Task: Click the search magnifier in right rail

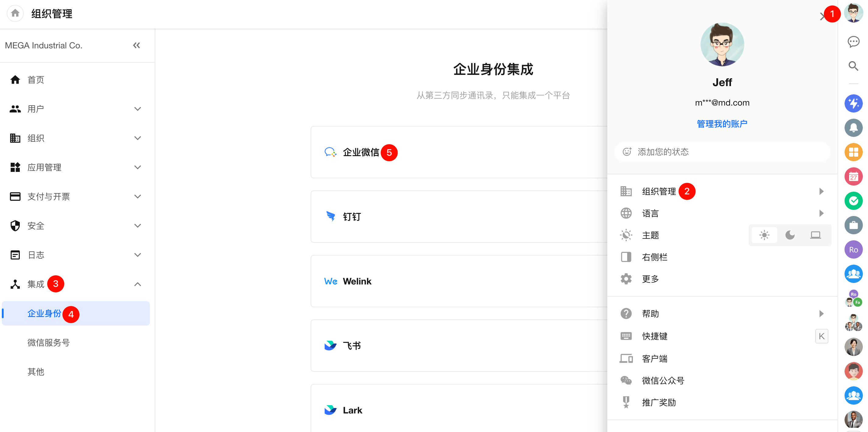Action: (x=853, y=66)
